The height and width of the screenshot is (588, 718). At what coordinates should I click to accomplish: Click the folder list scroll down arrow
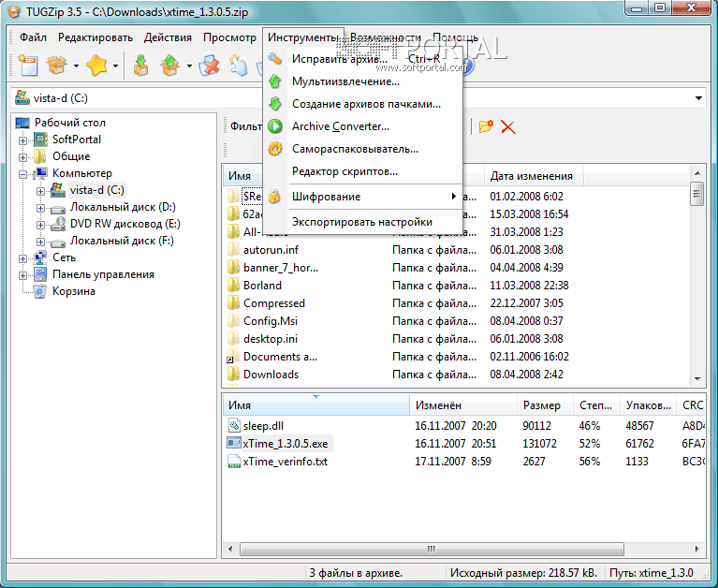click(x=697, y=378)
